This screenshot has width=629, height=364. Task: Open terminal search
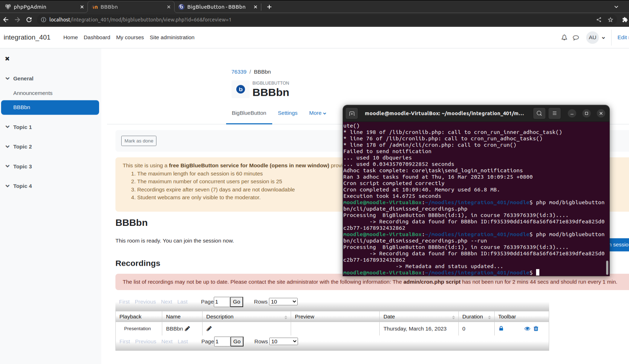click(x=539, y=113)
